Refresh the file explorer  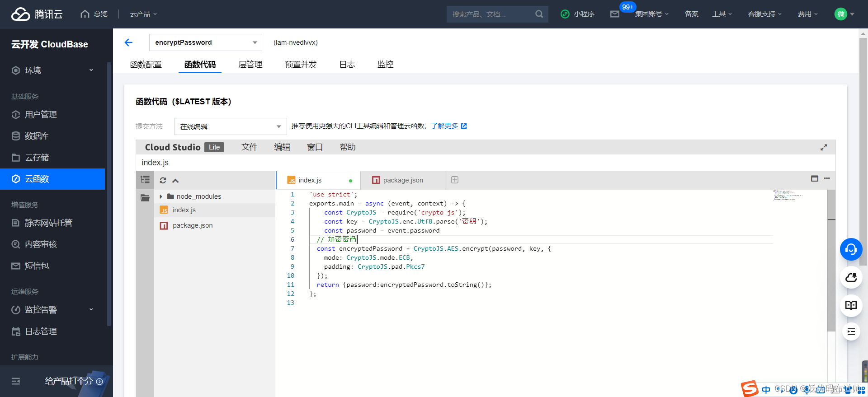point(163,181)
